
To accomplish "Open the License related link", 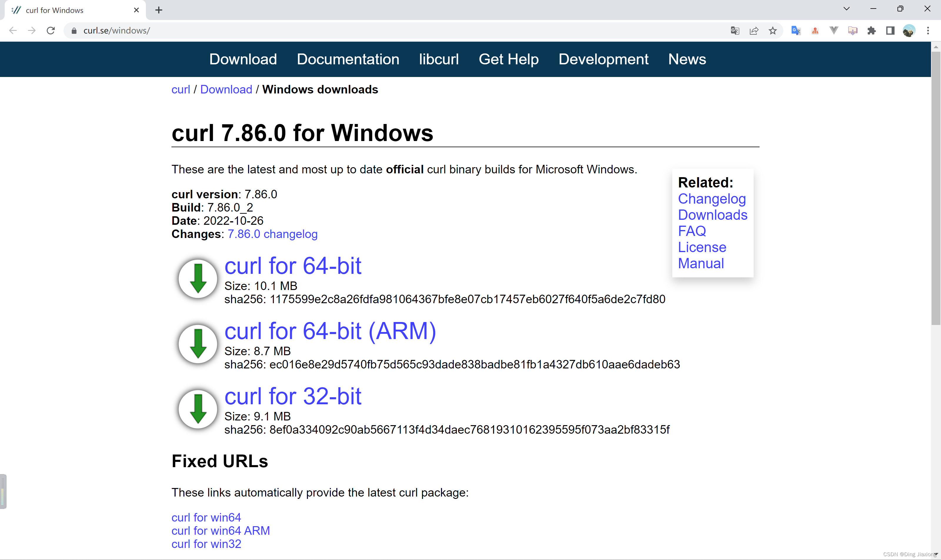I will pos(702,247).
